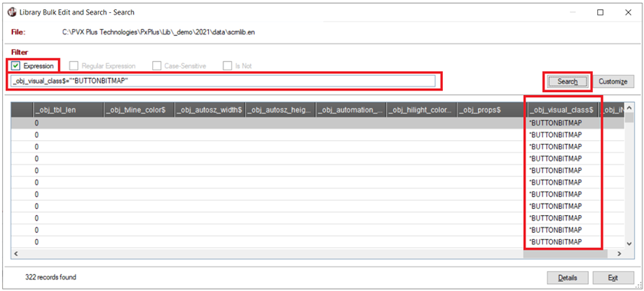Click the horizontal scrollbar right arrow
The width and height of the screenshot is (644, 291).
pos(620,254)
